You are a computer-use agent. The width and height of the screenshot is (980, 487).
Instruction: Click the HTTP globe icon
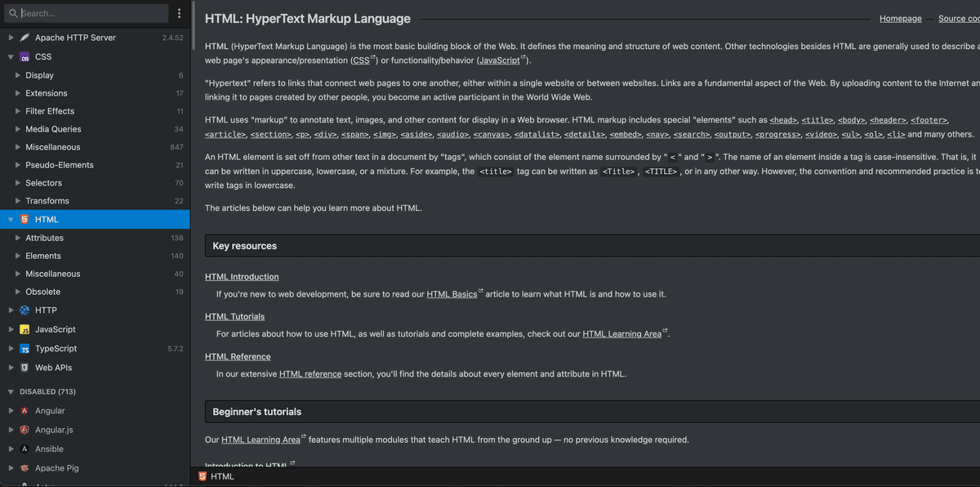pyautogui.click(x=25, y=311)
